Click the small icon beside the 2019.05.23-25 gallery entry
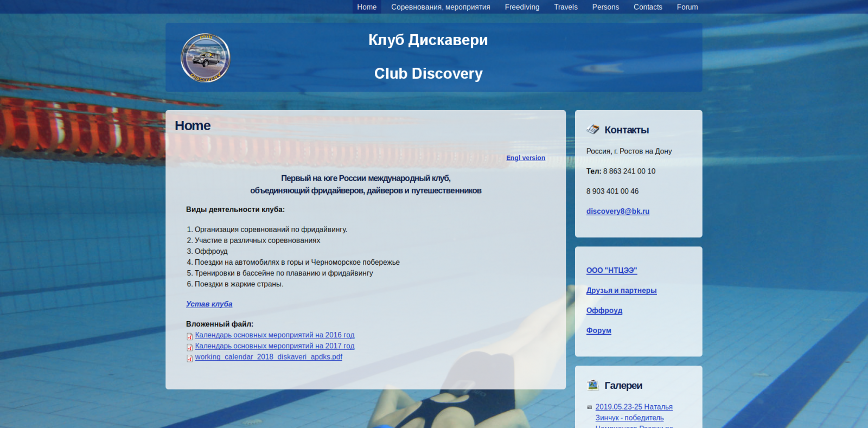868x428 pixels. click(x=589, y=407)
